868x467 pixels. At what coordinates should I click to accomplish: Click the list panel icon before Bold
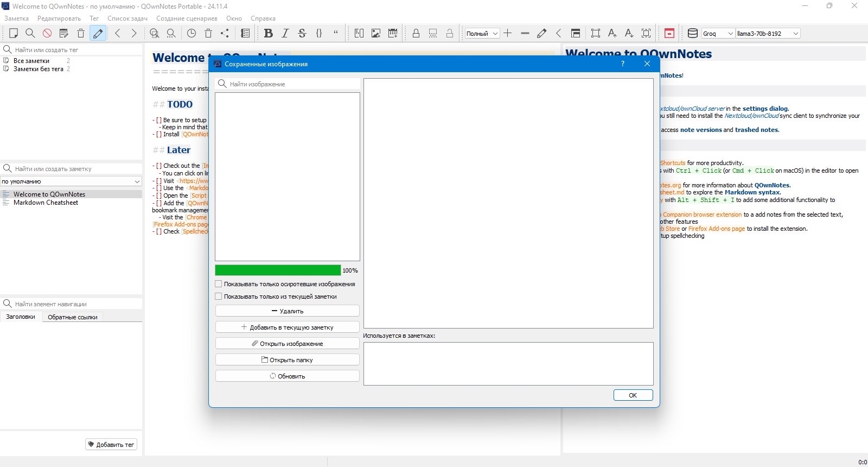click(x=245, y=33)
